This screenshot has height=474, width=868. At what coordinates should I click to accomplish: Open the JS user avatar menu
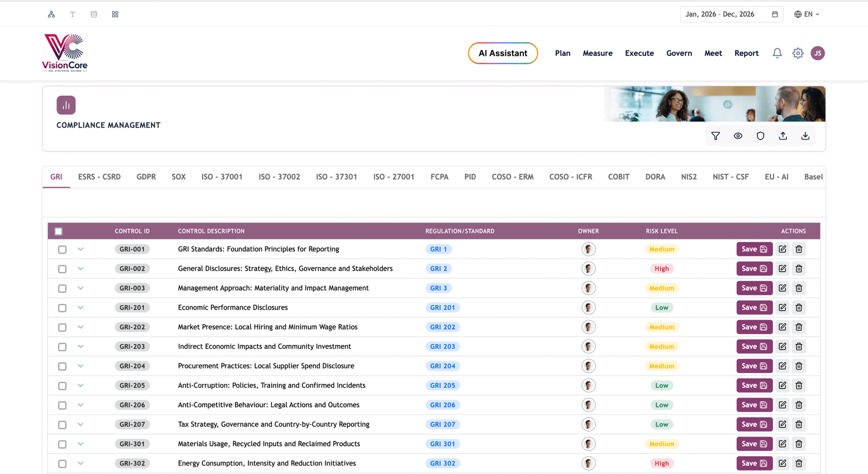click(818, 53)
